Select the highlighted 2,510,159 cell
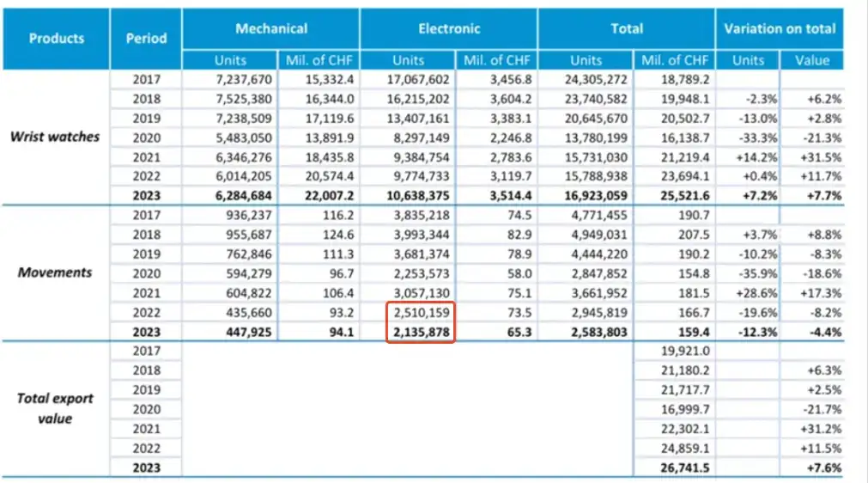 (x=420, y=313)
